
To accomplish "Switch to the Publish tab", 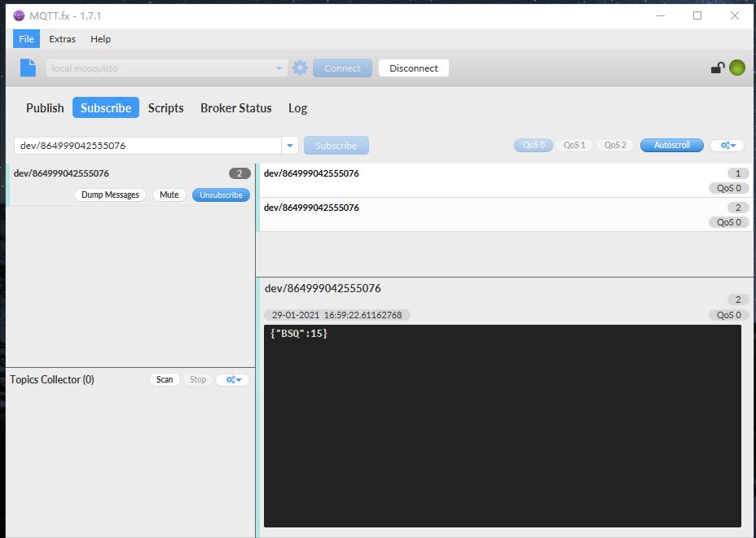I will pyautogui.click(x=45, y=108).
